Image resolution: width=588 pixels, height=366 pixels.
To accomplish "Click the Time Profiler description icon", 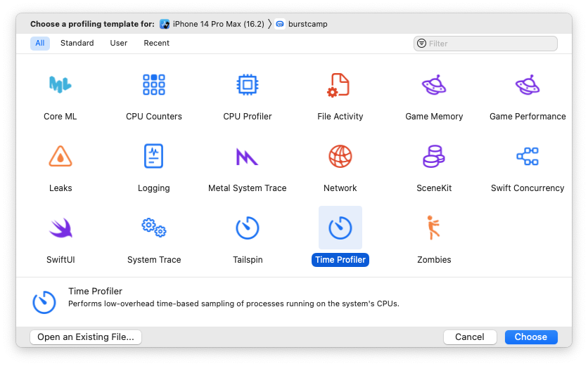I will [x=44, y=302].
